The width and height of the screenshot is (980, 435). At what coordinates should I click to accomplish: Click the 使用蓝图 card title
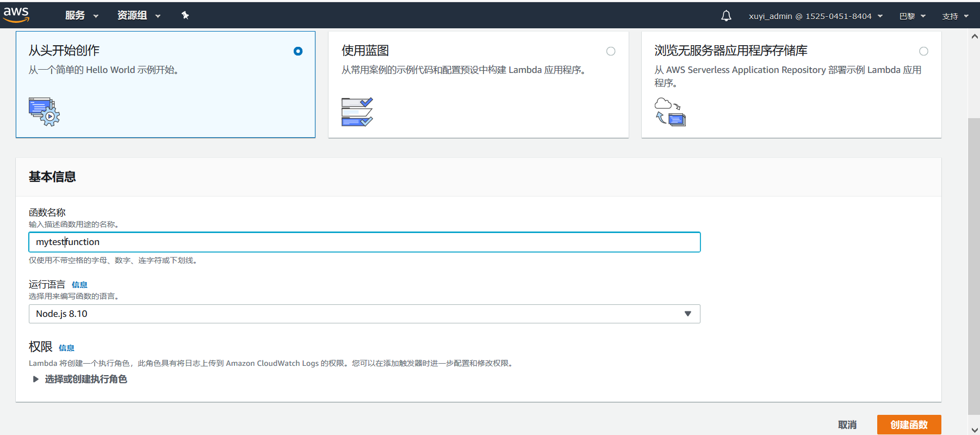365,51
